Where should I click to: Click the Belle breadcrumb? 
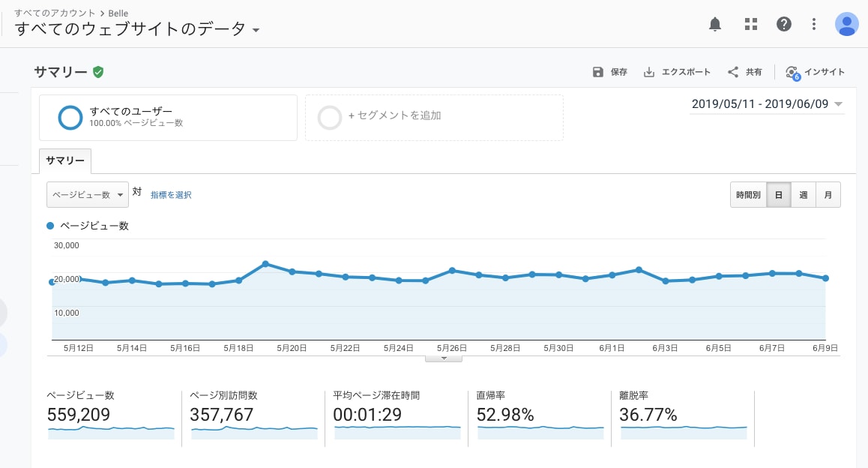118,13
